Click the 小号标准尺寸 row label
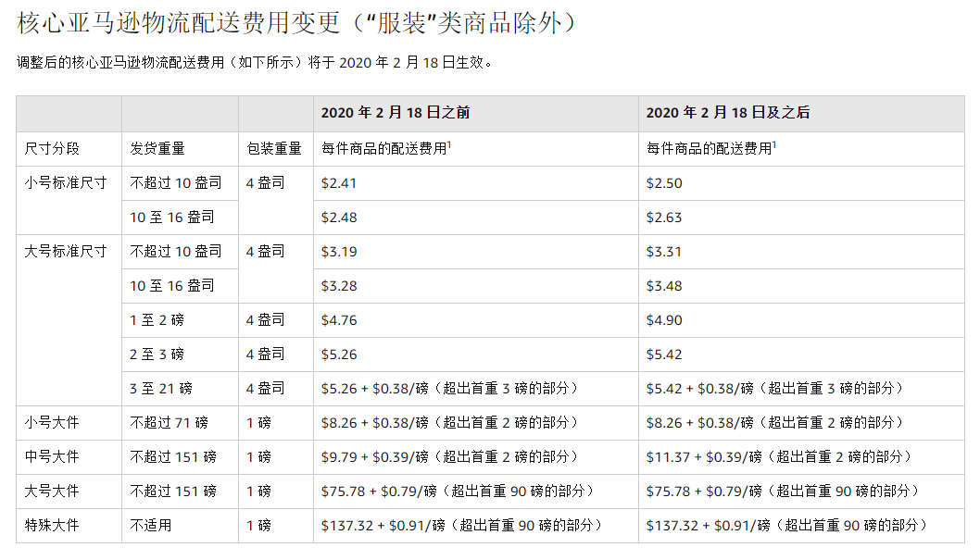980x560 pixels. pos(66,183)
